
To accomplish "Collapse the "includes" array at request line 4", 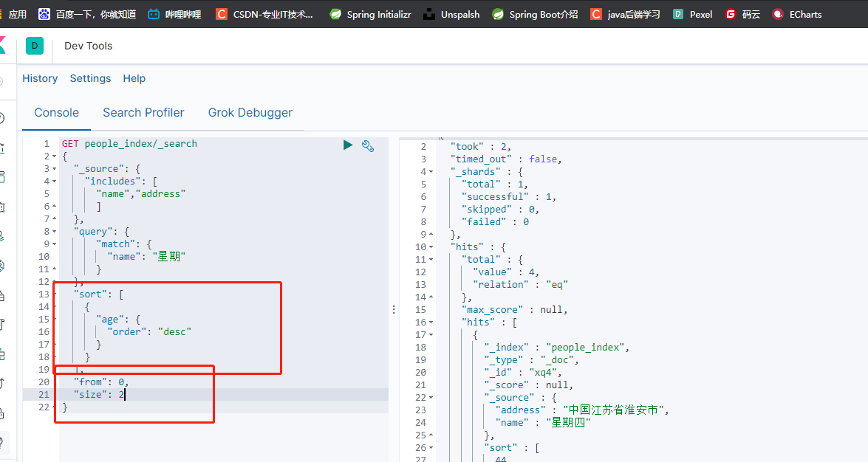I will [54, 182].
